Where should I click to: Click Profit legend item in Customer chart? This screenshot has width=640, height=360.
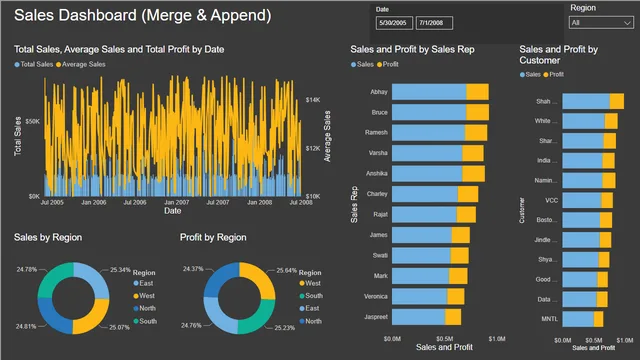(x=553, y=74)
